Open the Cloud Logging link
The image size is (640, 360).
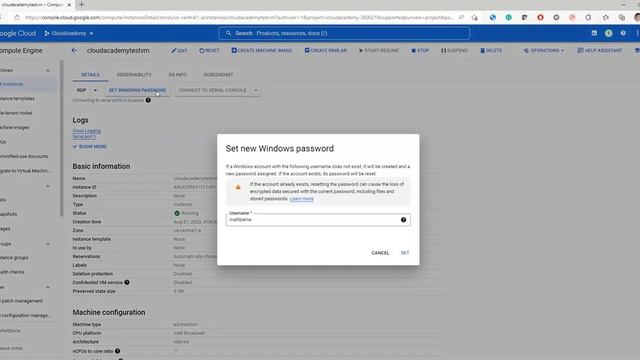click(x=87, y=131)
